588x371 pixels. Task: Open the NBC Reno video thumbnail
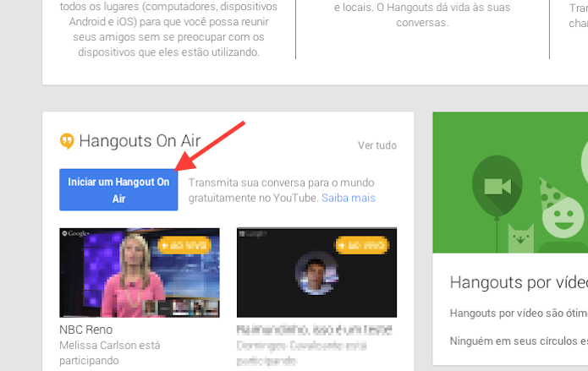point(140,272)
